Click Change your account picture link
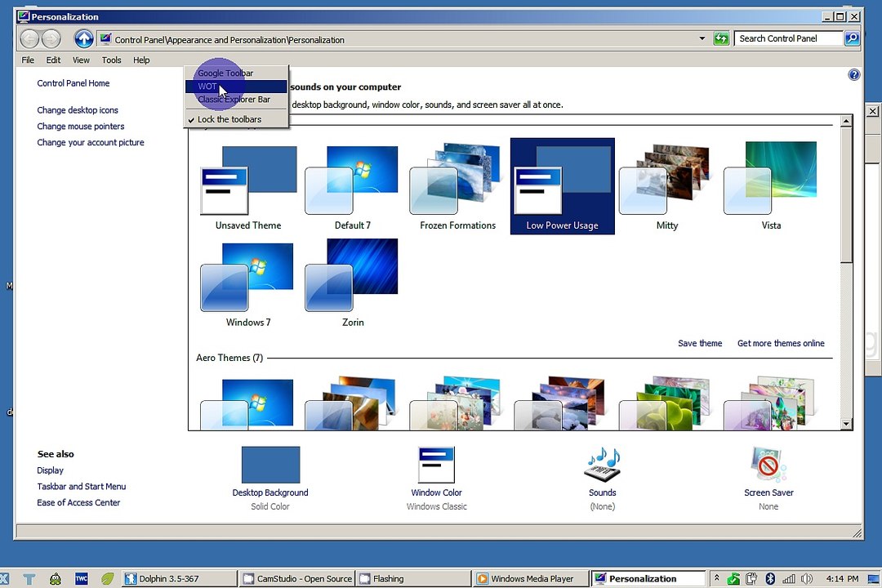This screenshot has height=588, width=882. (91, 143)
